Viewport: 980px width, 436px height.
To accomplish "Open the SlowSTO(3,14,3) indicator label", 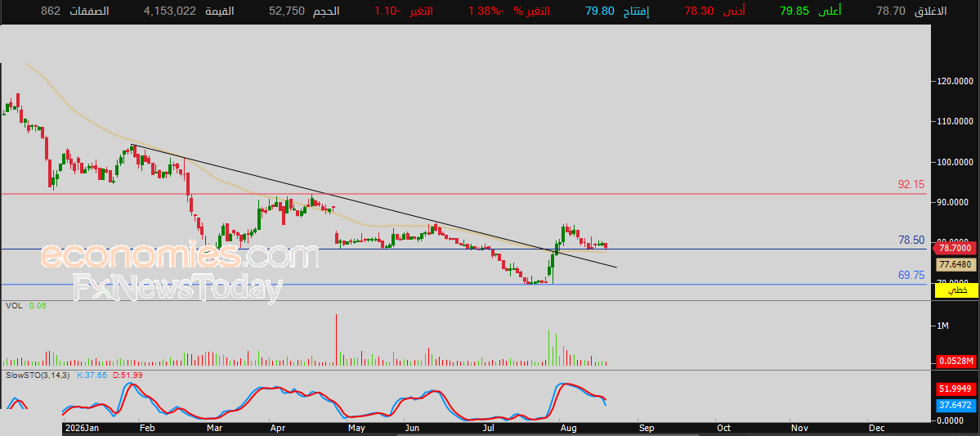I will click(x=38, y=375).
